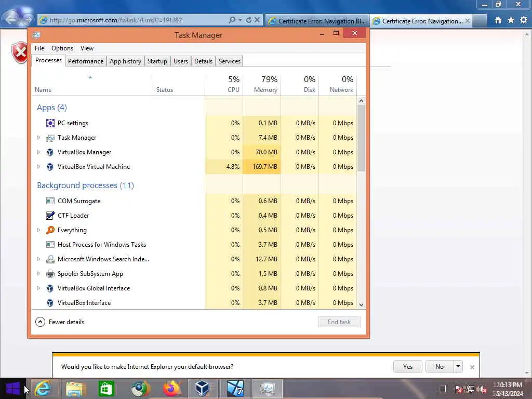Expand the VirtualBox Virtual Machine row
The image size is (532, 399).
tap(38, 167)
